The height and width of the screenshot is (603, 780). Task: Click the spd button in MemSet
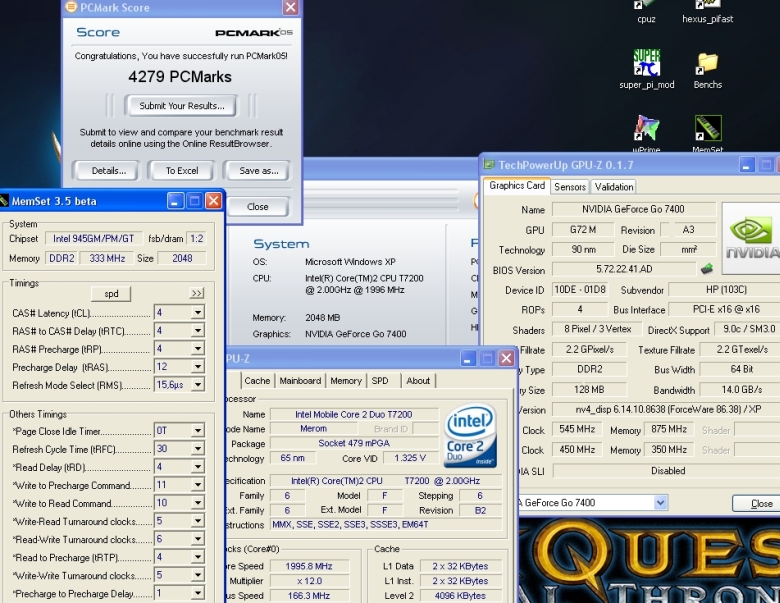point(111,294)
